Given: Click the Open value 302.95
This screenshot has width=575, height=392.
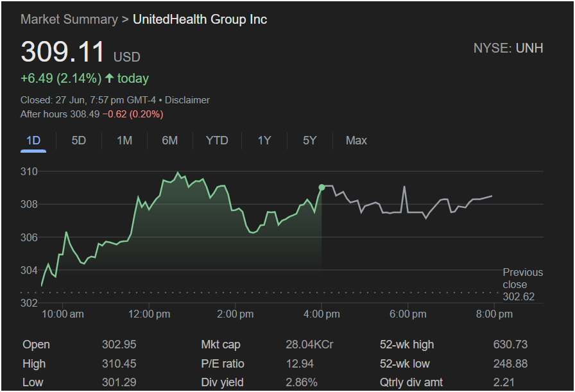Looking at the screenshot, I should 119,345.
